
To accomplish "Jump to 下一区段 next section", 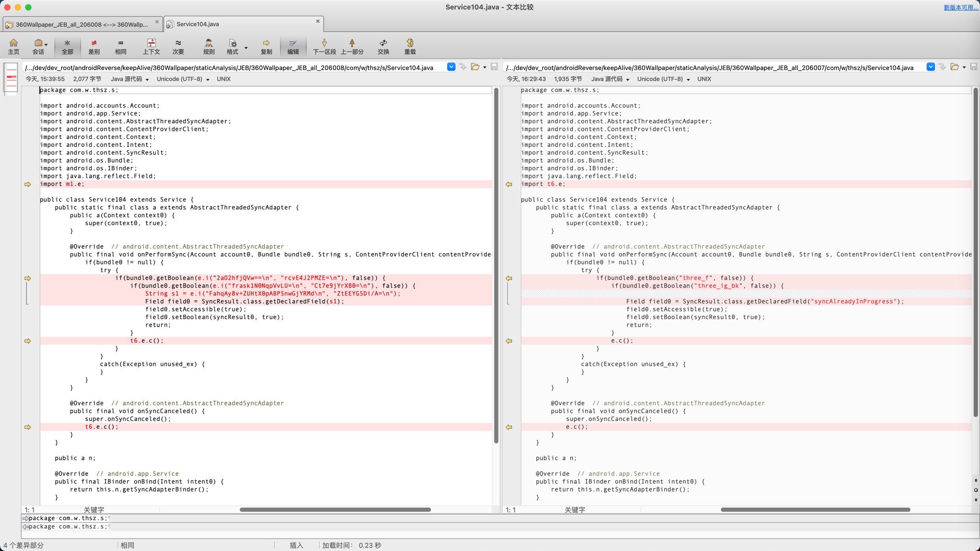I will point(324,47).
